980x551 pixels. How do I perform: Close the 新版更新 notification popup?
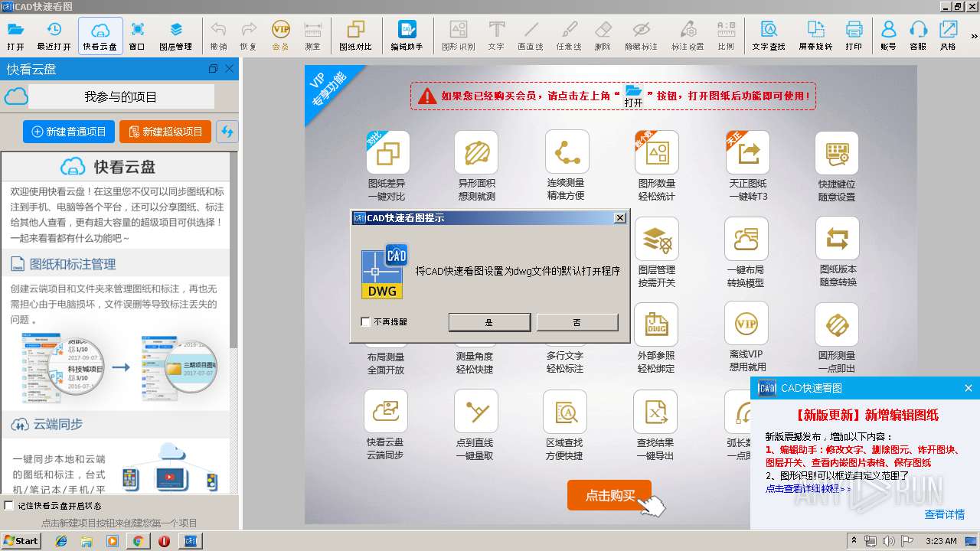point(968,388)
